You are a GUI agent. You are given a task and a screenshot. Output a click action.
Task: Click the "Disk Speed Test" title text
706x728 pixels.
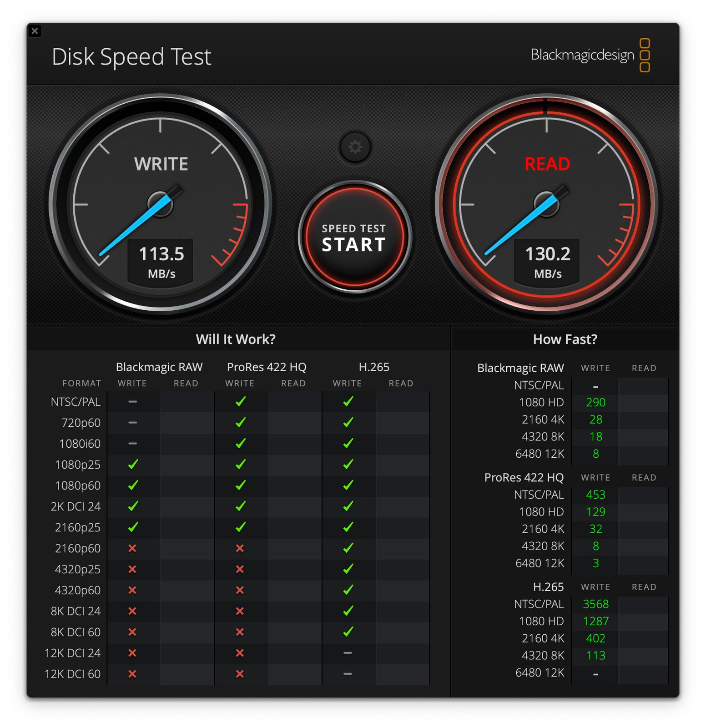click(131, 57)
